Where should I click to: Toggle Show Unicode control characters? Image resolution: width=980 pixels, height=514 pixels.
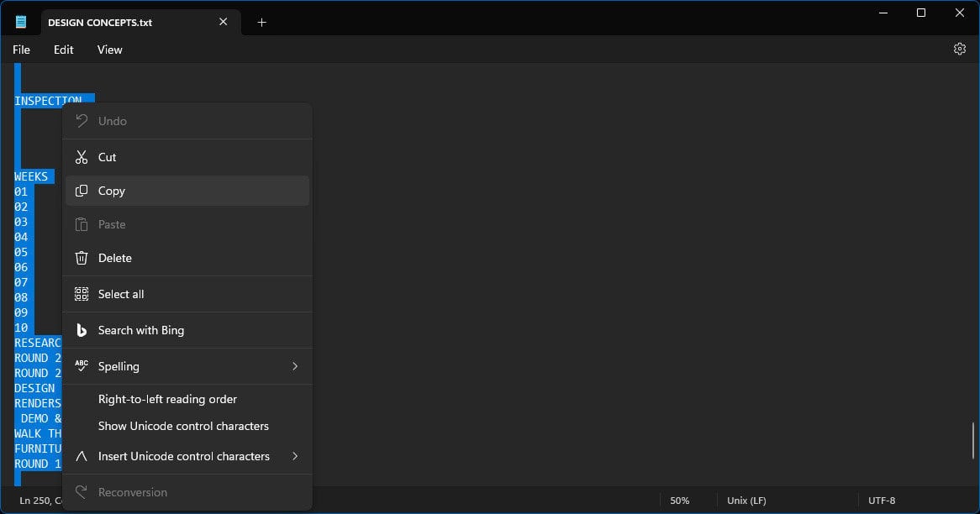[x=183, y=426]
